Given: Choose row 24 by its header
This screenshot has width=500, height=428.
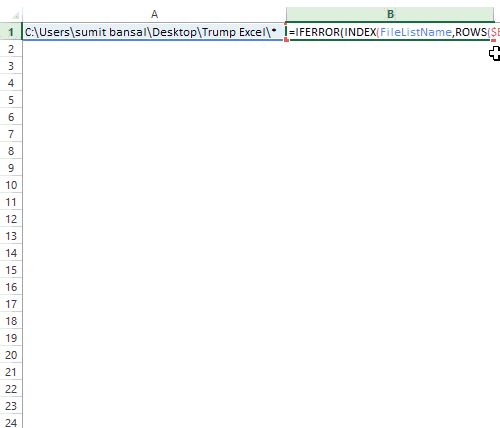Looking at the screenshot, I should click(x=11, y=422).
